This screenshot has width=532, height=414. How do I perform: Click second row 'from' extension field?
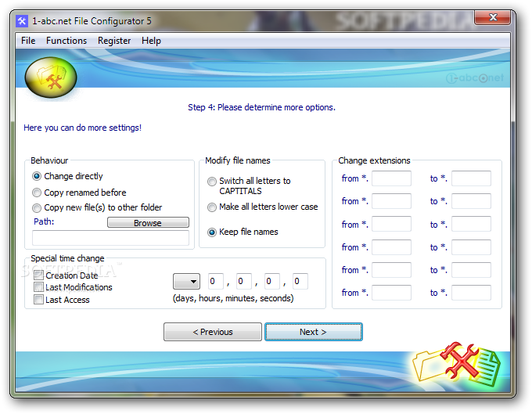coord(391,201)
